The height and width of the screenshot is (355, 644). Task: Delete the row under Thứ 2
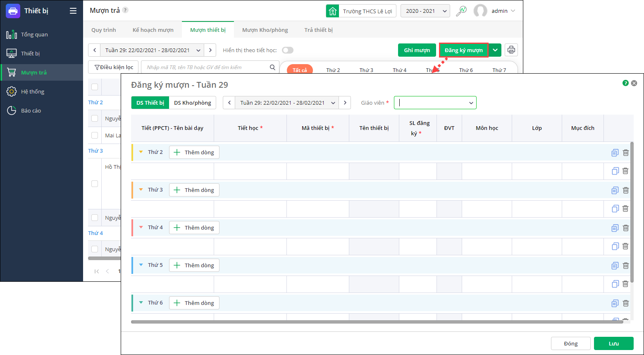(625, 171)
